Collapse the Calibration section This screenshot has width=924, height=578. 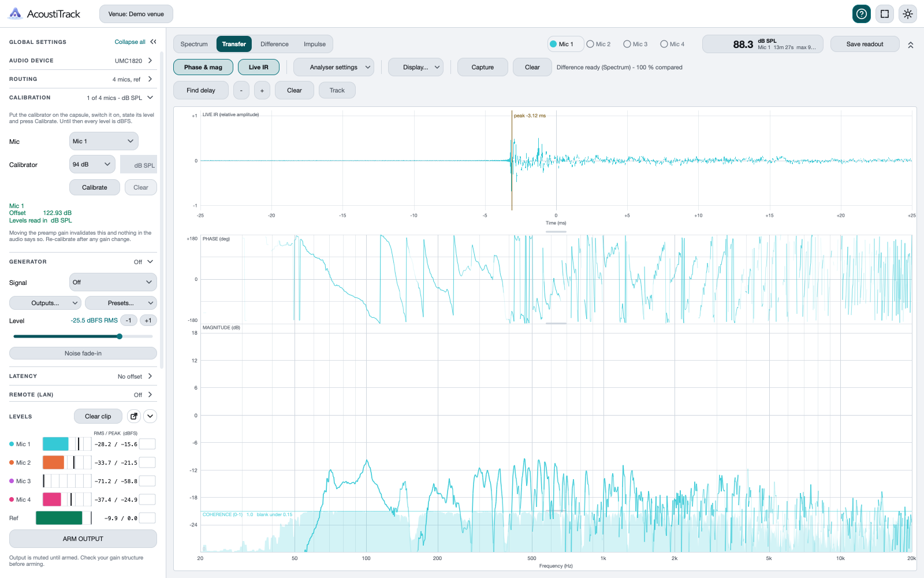click(x=83, y=97)
